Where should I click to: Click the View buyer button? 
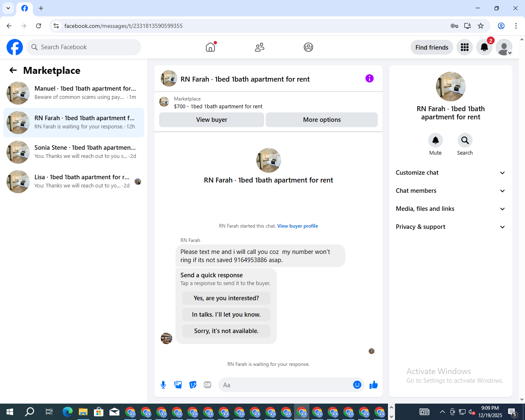pyautogui.click(x=212, y=120)
